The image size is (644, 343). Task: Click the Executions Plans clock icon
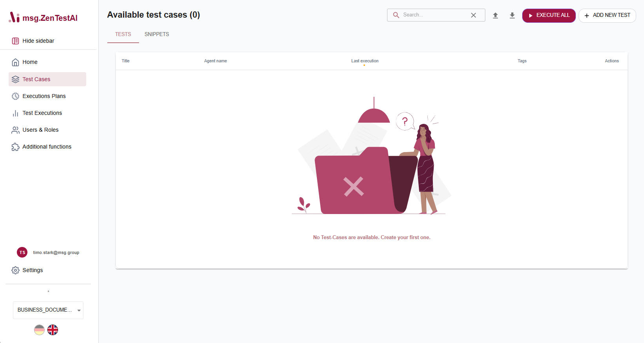(15, 96)
